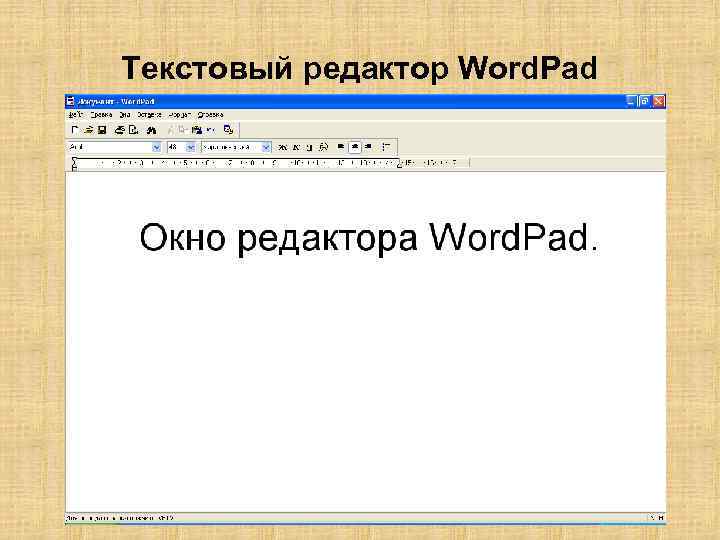Screen dimensions: 720x540
Task: Turn off the active Center alignment button
Action: [x=354, y=147]
